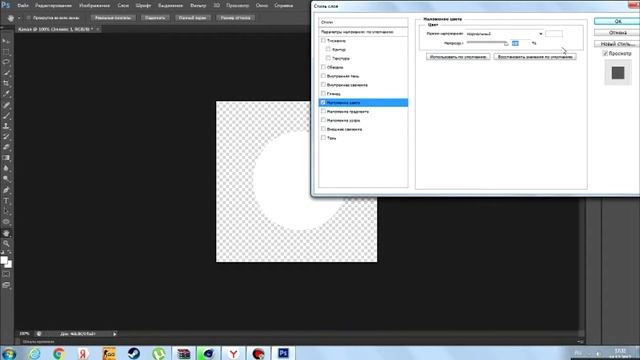The height and width of the screenshot is (360, 640).
Task: Select the Zoom tool in the toolbox
Action: (6, 244)
